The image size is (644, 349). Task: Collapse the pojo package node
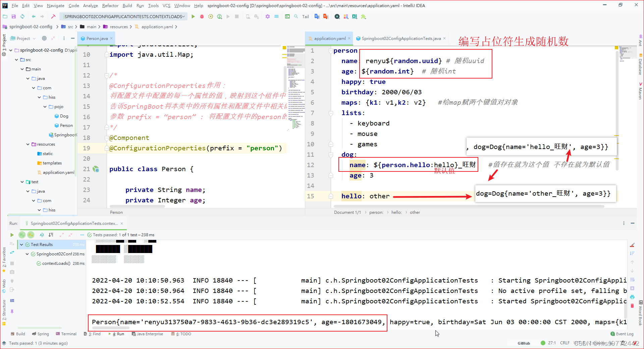click(45, 107)
